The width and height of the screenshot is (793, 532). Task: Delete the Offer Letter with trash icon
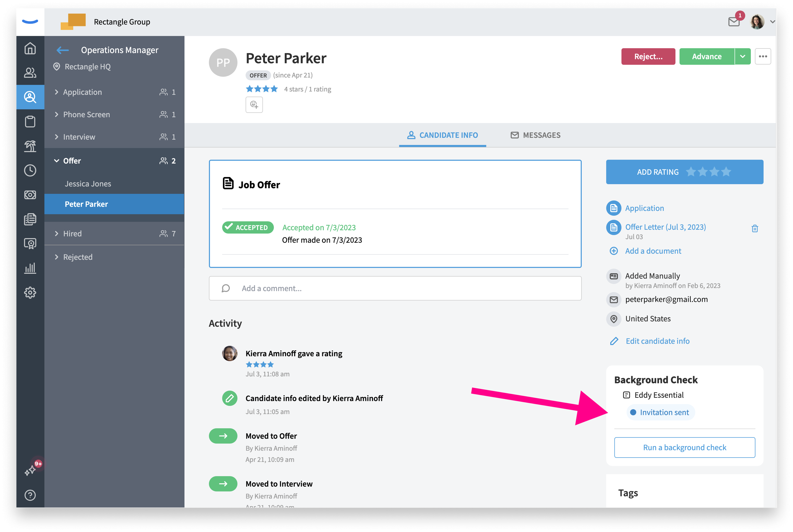click(755, 229)
